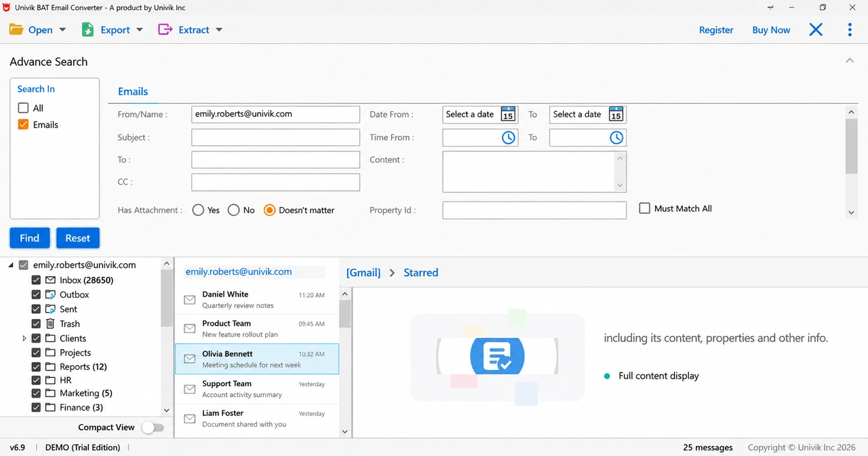Image resolution: width=868 pixels, height=456 pixels.
Task: Check the All search checkbox
Action: point(23,108)
